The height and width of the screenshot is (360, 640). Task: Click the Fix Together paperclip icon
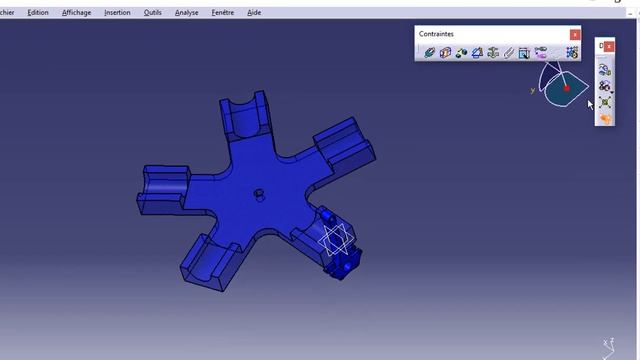pyautogui.click(x=509, y=53)
